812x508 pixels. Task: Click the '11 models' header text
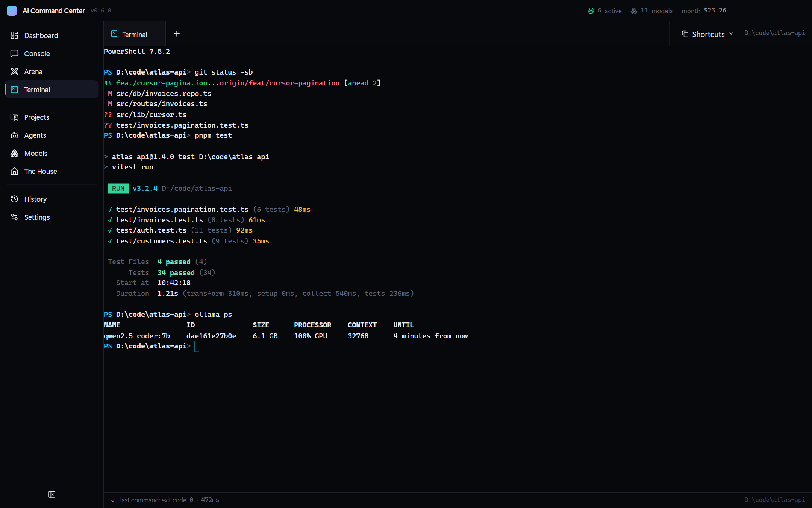[x=657, y=11]
